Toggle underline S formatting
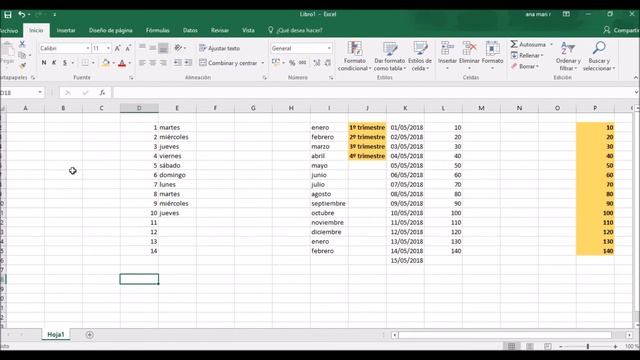This screenshot has width=640, height=360. point(65,62)
